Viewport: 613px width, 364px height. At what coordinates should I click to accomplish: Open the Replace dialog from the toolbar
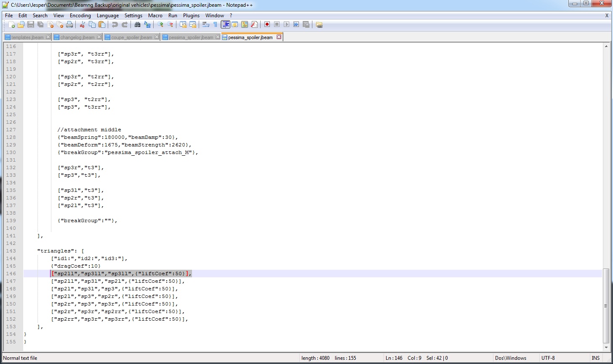147,24
